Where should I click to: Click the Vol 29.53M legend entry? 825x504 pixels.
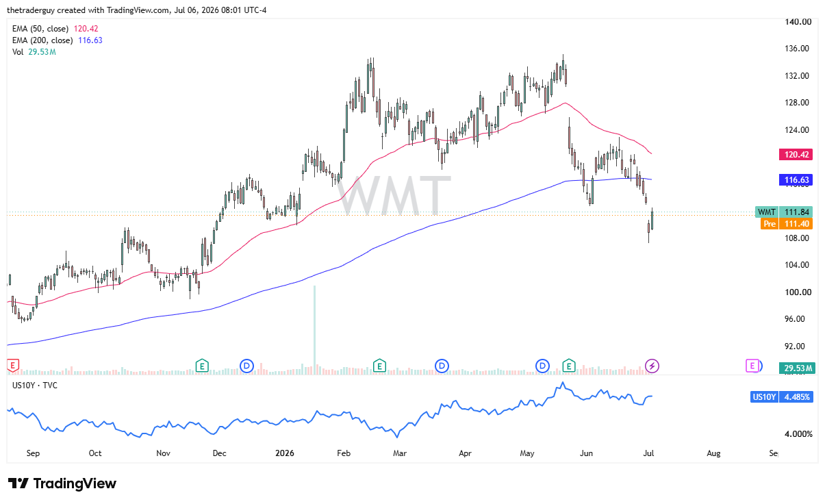[34, 52]
